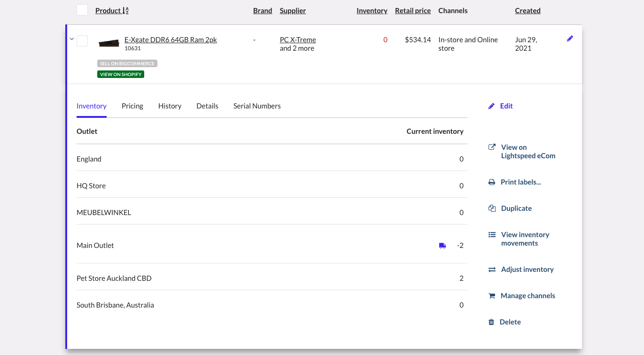Image resolution: width=644 pixels, height=355 pixels.
Task: Click the truck icon beside Main Outlet
Action: [x=442, y=245]
